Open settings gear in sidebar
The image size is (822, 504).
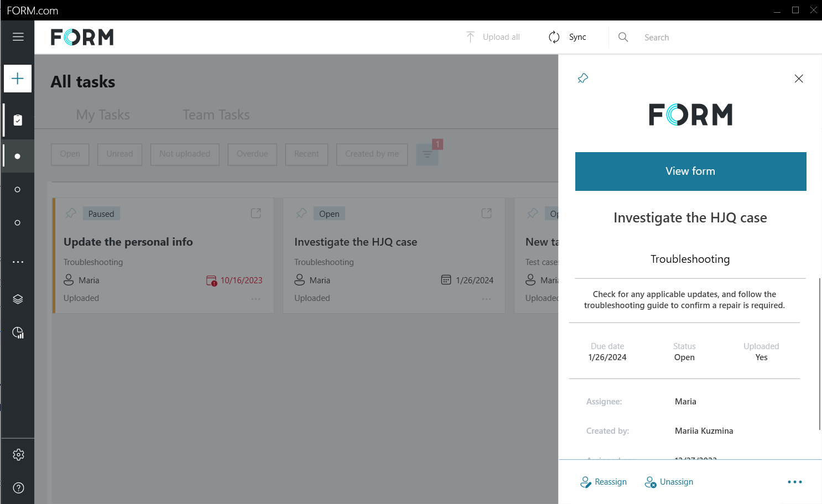(x=18, y=455)
